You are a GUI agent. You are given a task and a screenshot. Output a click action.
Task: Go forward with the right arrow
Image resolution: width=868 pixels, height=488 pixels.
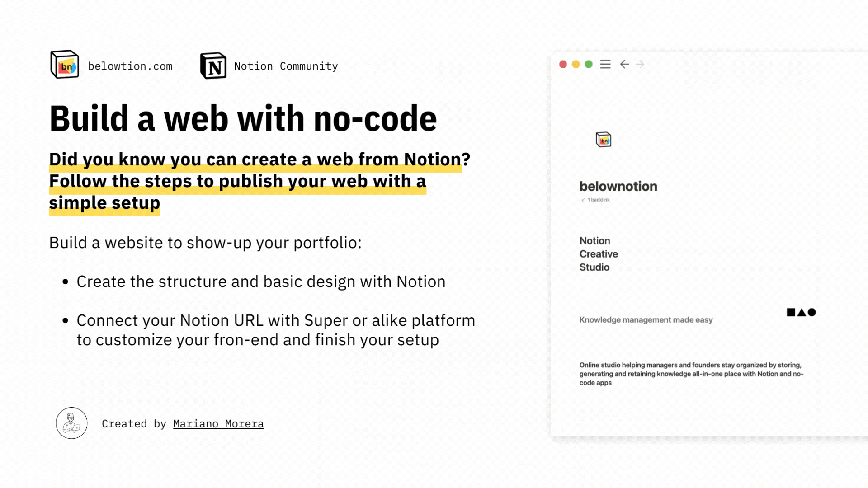640,64
